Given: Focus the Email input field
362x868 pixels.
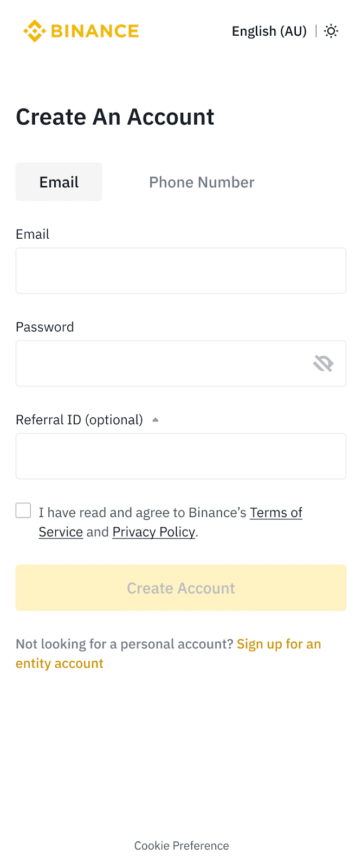Looking at the screenshot, I should click(181, 271).
